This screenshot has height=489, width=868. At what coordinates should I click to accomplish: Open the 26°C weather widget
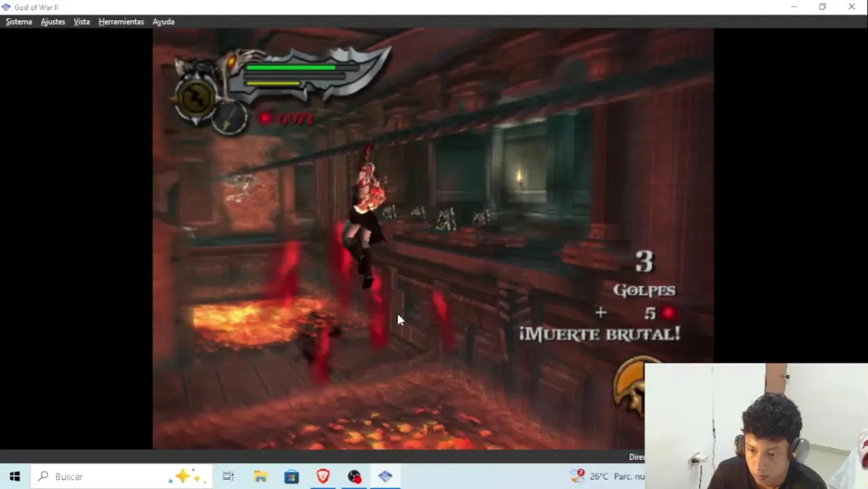coord(607,476)
